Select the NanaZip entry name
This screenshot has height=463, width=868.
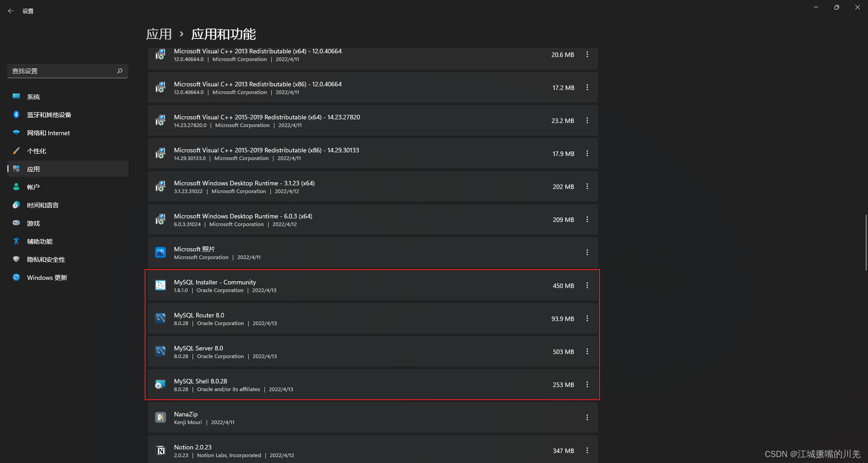pyautogui.click(x=186, y=414)
